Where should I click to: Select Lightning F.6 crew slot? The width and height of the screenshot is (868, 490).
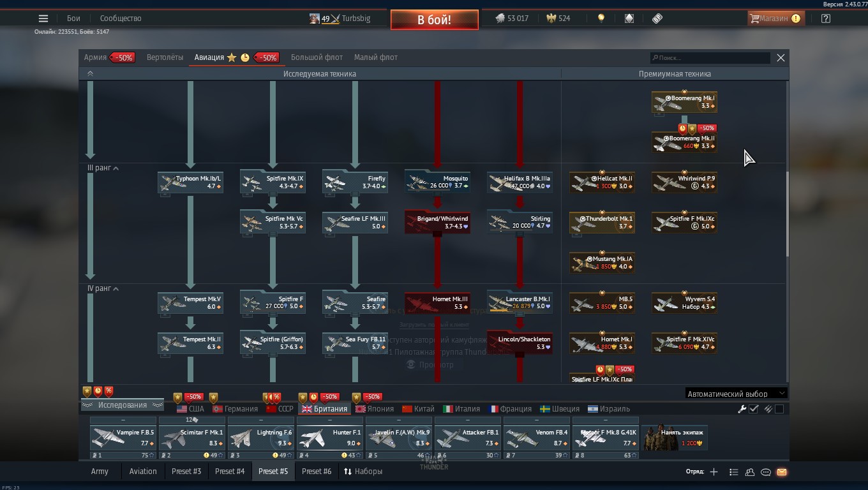click(261, 438)
